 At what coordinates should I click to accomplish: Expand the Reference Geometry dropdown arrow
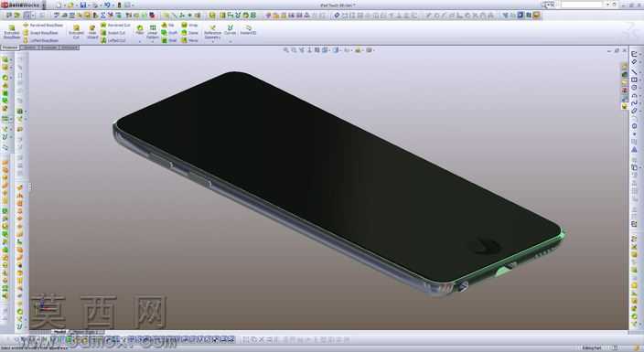pos(212,42)
